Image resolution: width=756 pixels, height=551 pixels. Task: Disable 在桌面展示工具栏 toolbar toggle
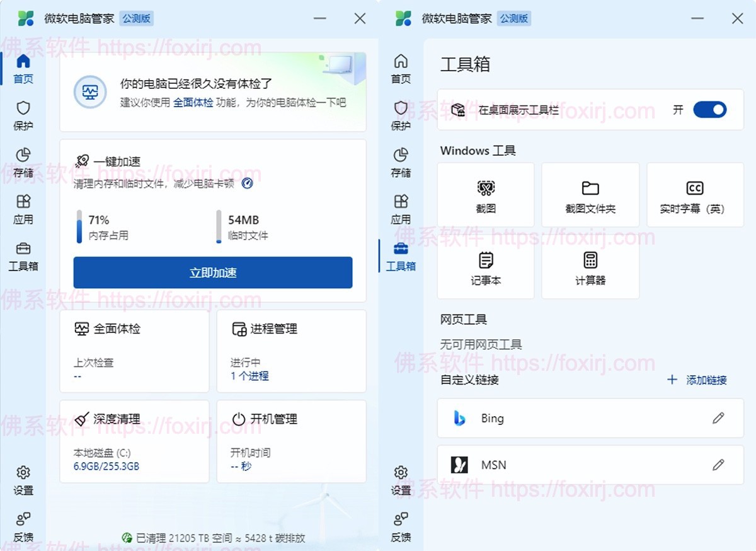click(710, 110)
